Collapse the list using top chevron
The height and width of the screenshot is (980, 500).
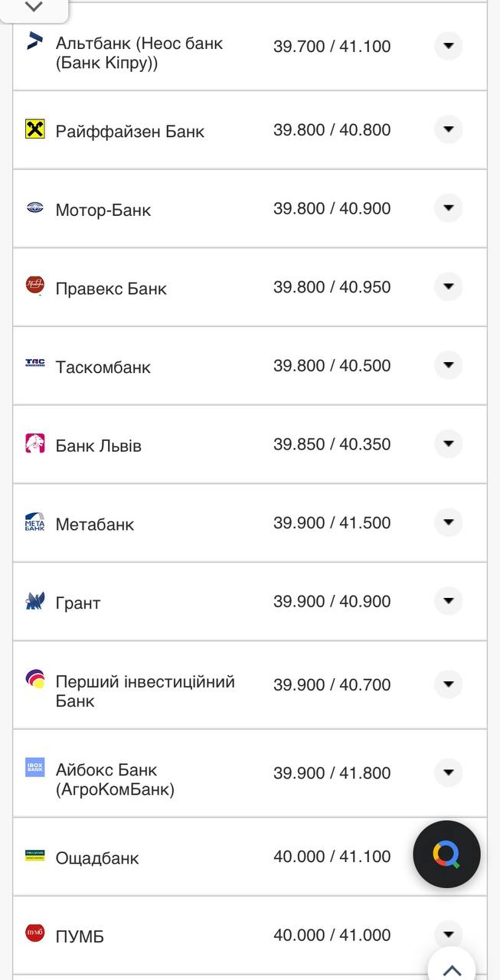click(x=32, y=8)
